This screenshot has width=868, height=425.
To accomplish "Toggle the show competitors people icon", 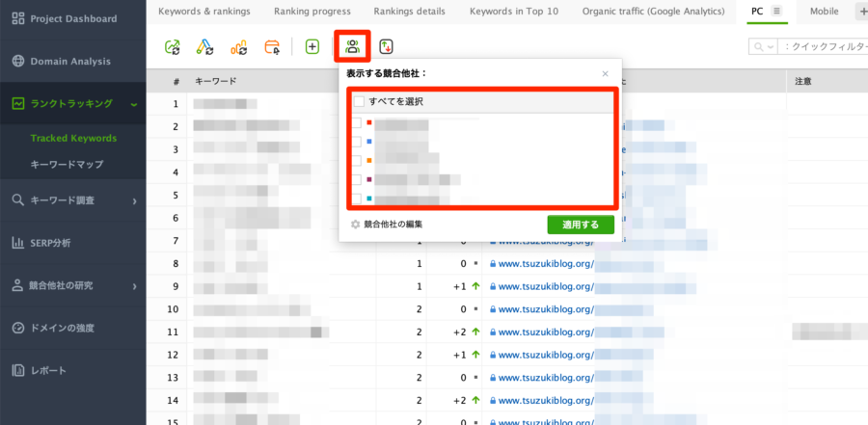I will [x=352, y=46].
